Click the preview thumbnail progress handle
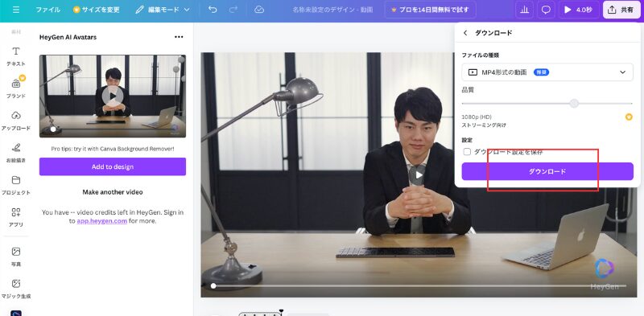Viewport: 644px width, 316px height. tap(53, 129)
